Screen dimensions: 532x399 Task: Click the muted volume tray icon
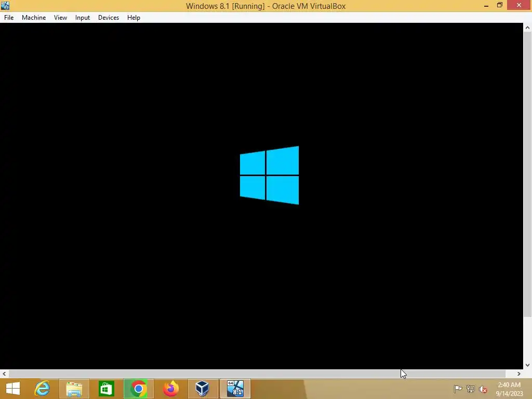point(483,389)
